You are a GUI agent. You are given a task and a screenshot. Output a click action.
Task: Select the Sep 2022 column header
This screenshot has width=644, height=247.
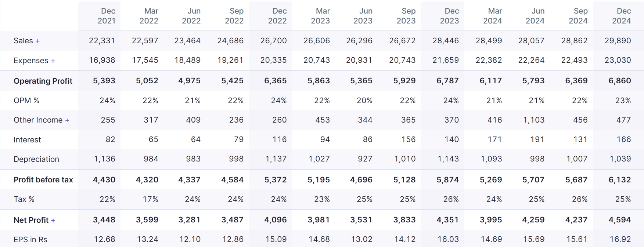[x=234, y=16]
